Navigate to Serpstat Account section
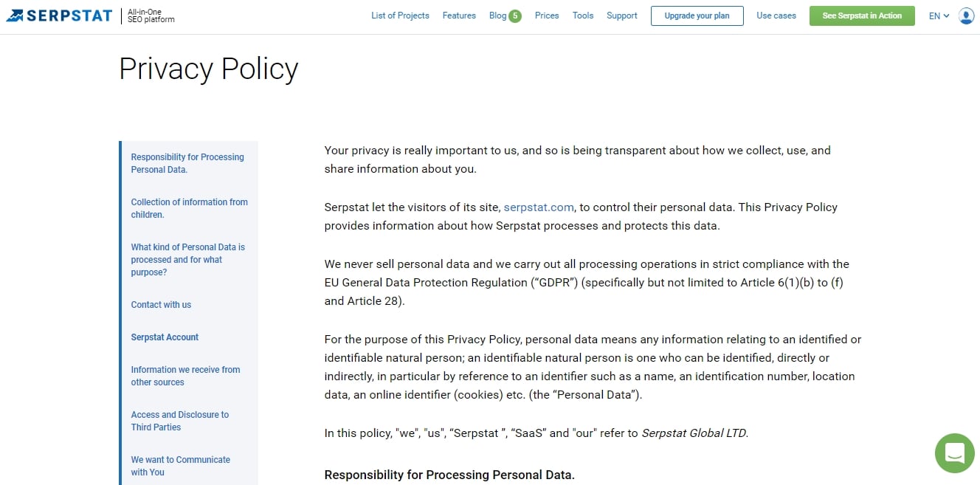This screenshot has height=485, width=980. pyautogui.click(x=165, y=337)
